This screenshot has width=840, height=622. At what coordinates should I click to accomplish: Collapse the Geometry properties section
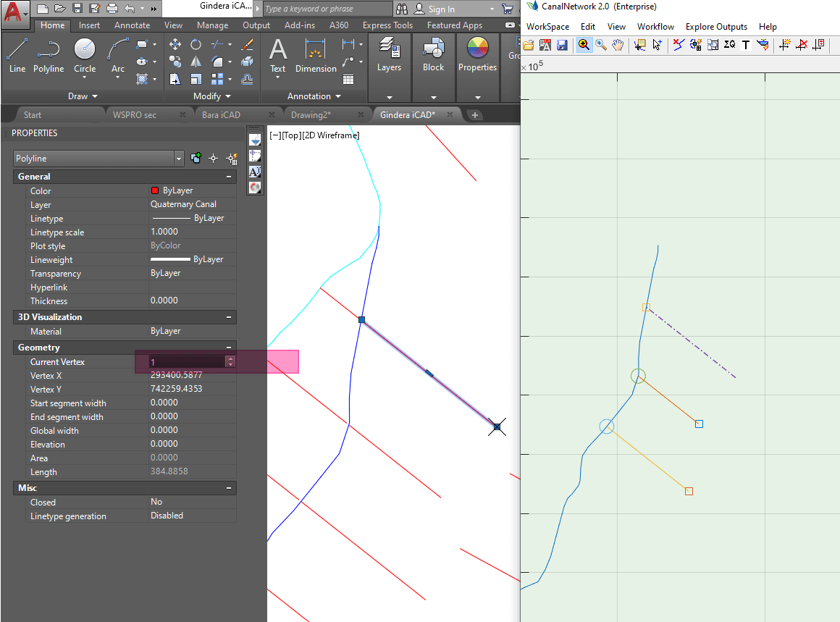(x=229, y=348)
